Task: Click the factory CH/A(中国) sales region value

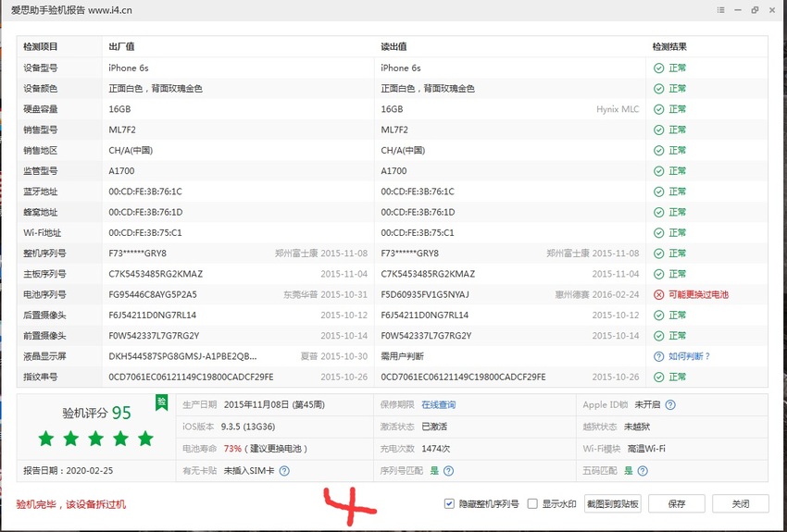Action: click(131, 151)
